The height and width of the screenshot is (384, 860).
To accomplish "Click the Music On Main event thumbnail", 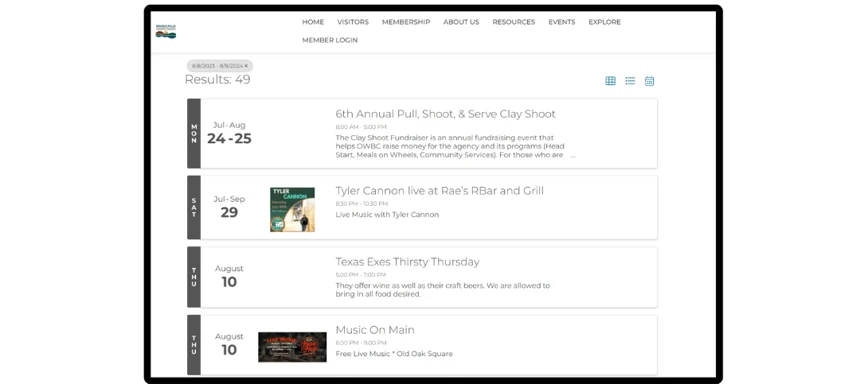I will [x=292, y=347].
